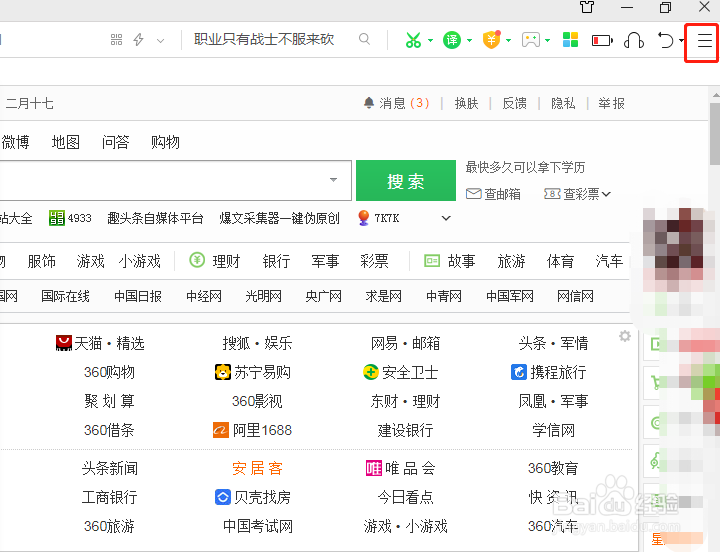
Task: Click the colorful grid apps icon
Action: pos(570,40)
